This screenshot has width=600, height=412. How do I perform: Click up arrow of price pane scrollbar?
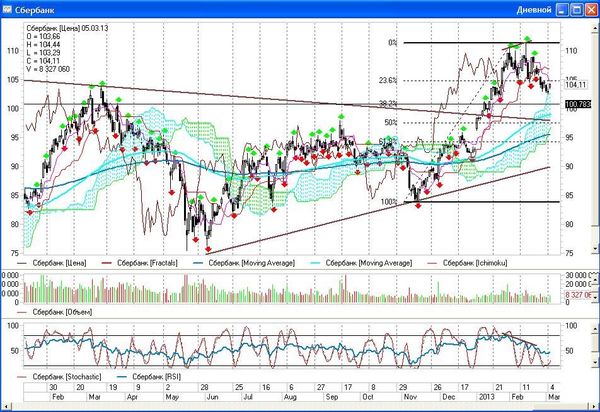[596, 28]
